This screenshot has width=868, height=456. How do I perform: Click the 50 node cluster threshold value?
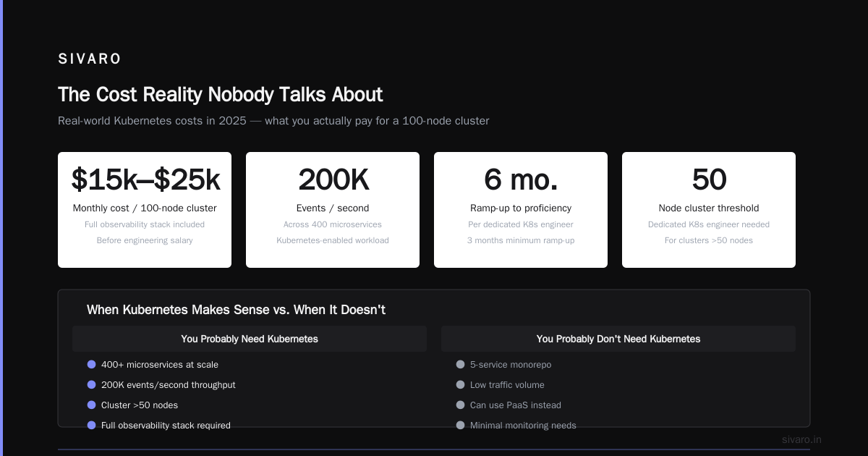pyautogui.click(x=709, y=180)
